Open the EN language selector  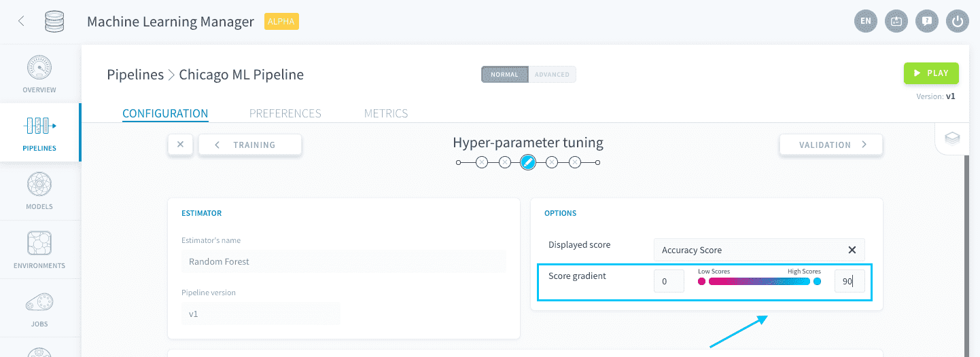(x=866, y=21)
